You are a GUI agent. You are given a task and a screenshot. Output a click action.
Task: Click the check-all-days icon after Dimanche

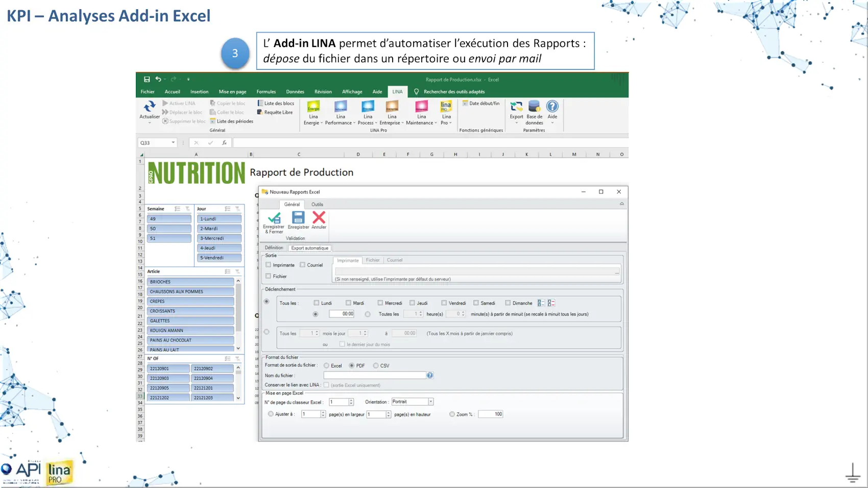pos(541,303)
